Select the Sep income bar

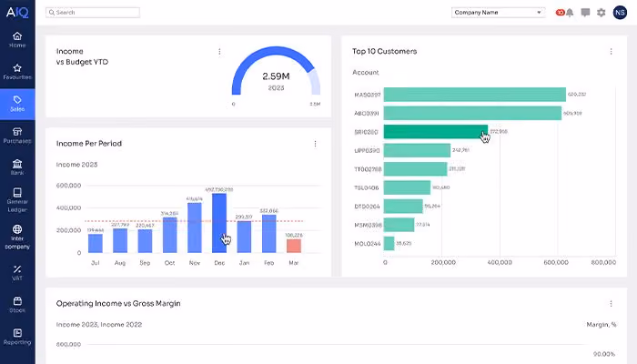click(145, 241)
